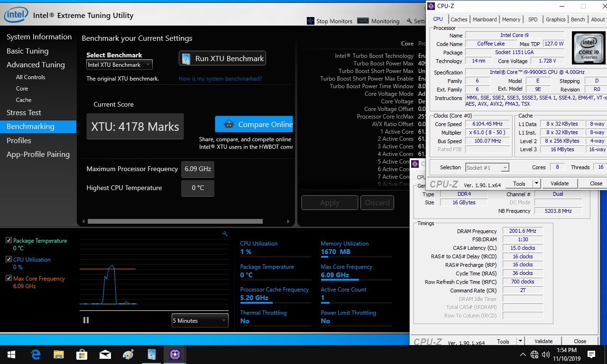Open File Explorer from taskbar

coord(58,355)
